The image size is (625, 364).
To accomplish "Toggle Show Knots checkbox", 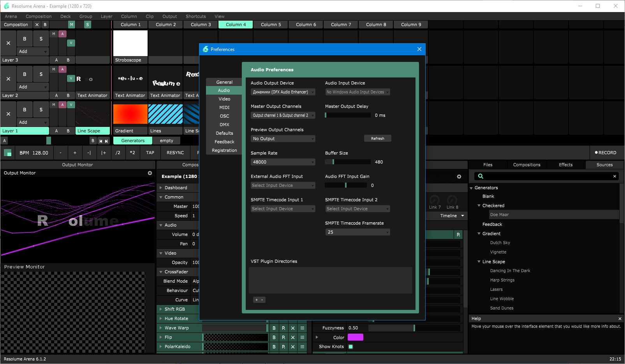I will point(350,347).
